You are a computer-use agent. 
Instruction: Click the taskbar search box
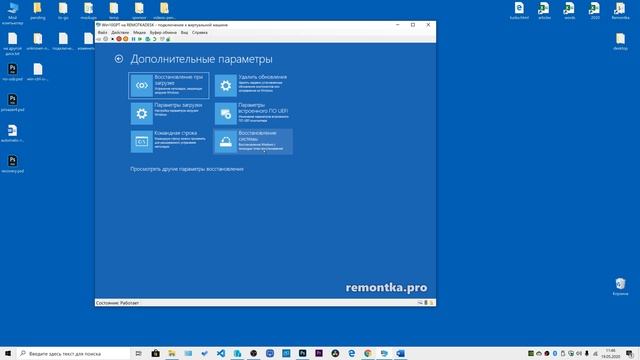click(x=73, y=353)
